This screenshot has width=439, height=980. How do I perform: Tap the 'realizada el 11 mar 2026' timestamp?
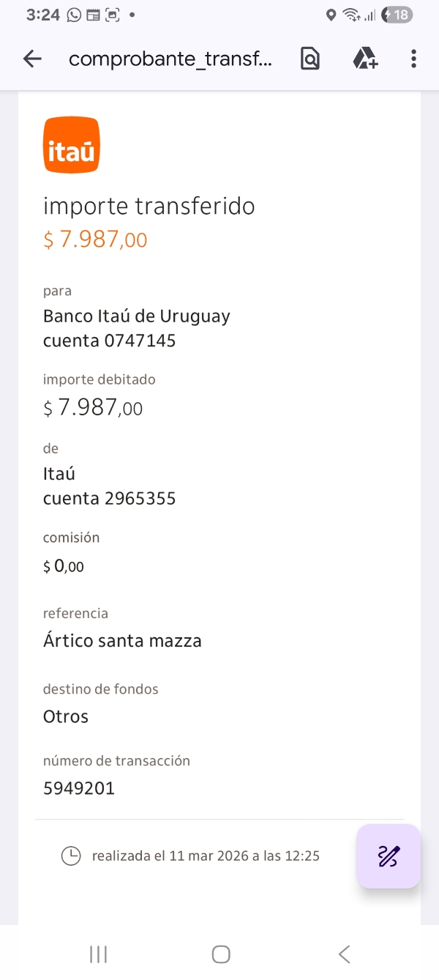pyautogui.click(x=206, y=855)
